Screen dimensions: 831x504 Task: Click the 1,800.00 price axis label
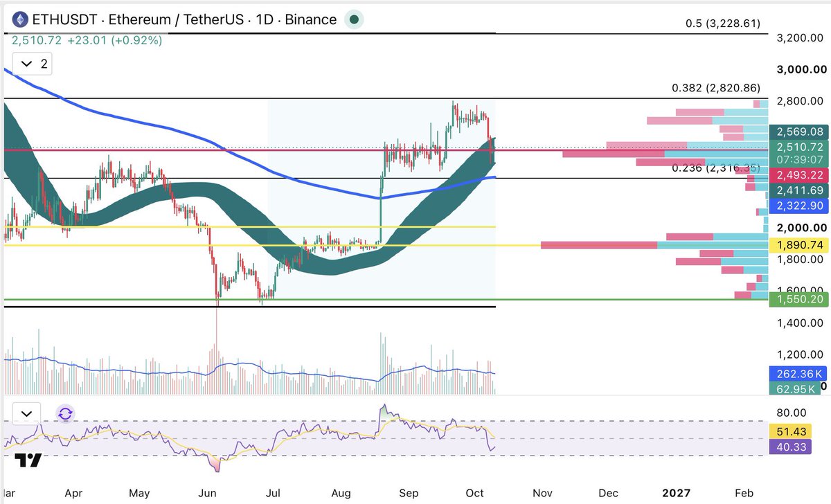tap(801, 260)
